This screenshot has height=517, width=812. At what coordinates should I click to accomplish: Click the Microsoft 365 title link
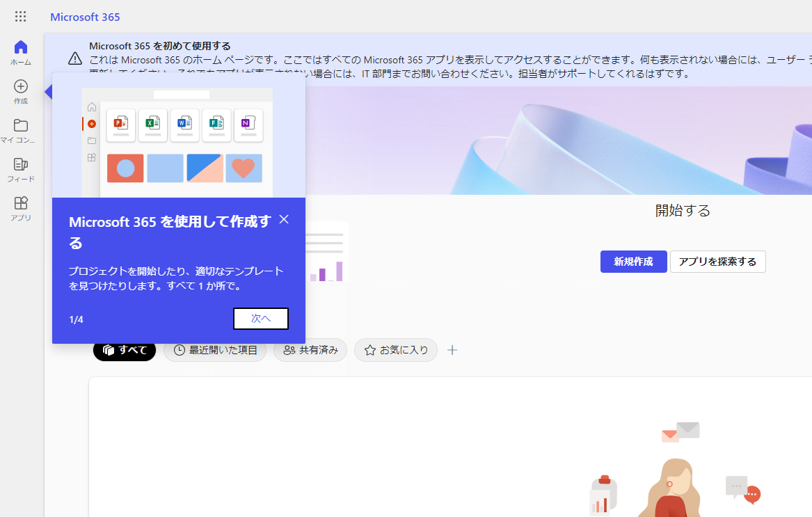click(x=85, y=17)
